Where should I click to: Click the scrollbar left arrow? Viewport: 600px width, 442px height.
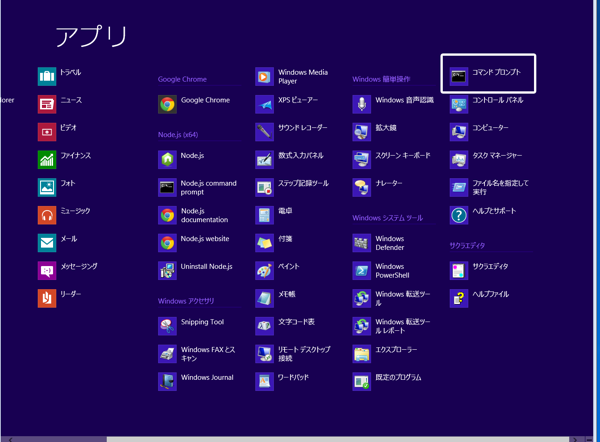pyautogui.click(x=10, y=439)
